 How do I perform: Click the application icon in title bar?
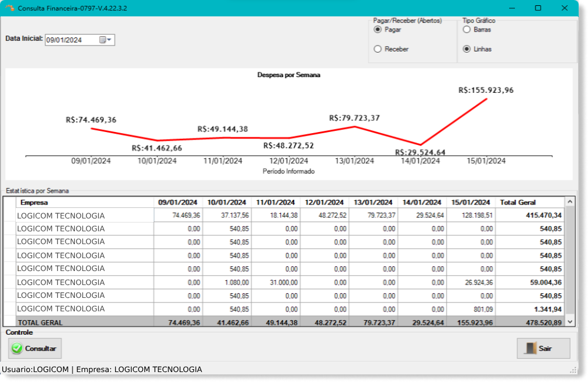(10, 8)
